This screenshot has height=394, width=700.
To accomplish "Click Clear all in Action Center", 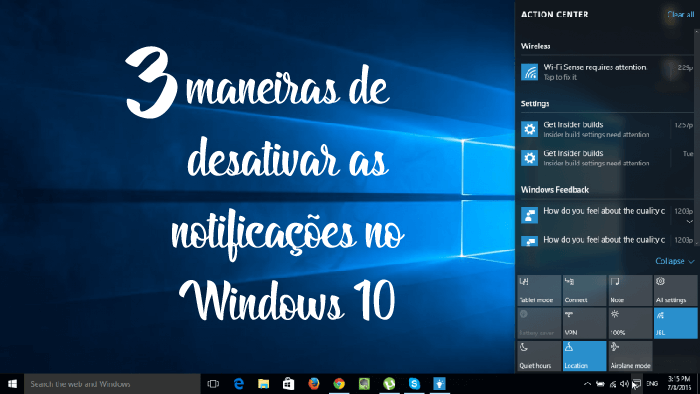I will [x=680, y=14].
